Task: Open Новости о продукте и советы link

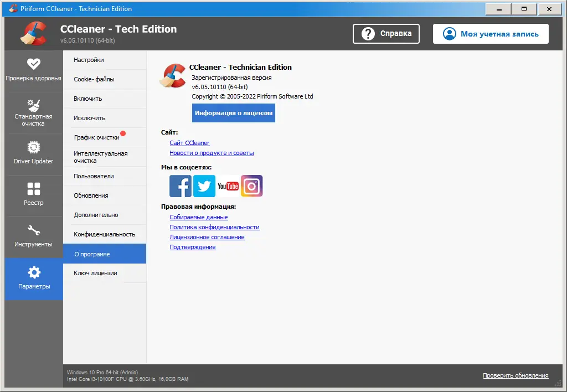Action: point(212,153)
